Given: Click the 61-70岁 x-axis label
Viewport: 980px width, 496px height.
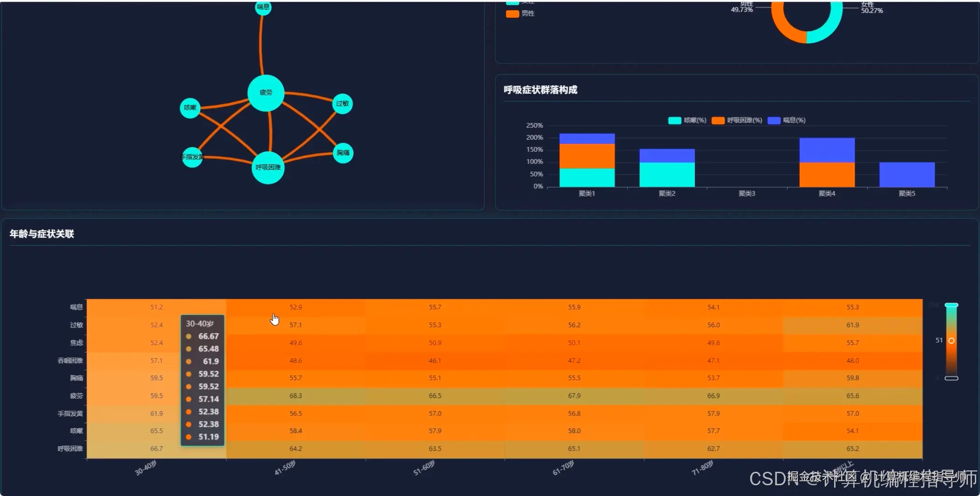Looking at the screenshot, I should point(563,468).
